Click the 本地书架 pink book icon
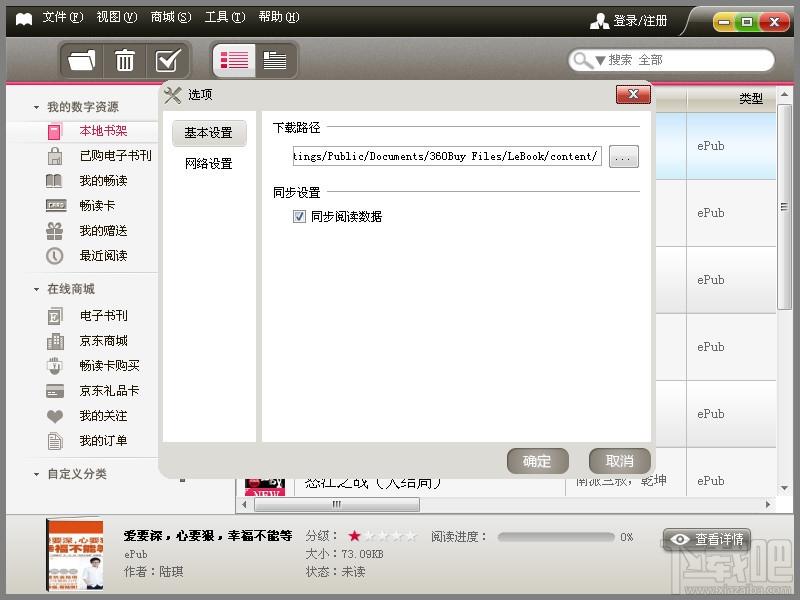Viewport: 800px width, 600px height. click(x=54, y=132)
